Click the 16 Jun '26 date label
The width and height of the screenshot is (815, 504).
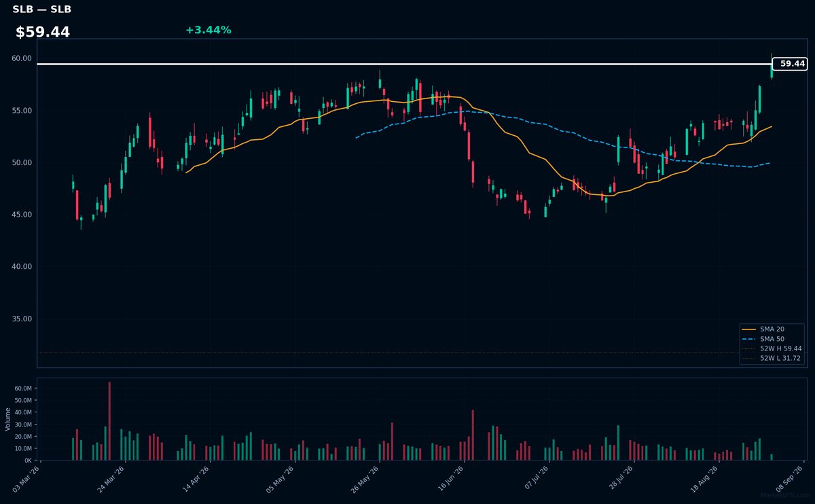(450, 479)
